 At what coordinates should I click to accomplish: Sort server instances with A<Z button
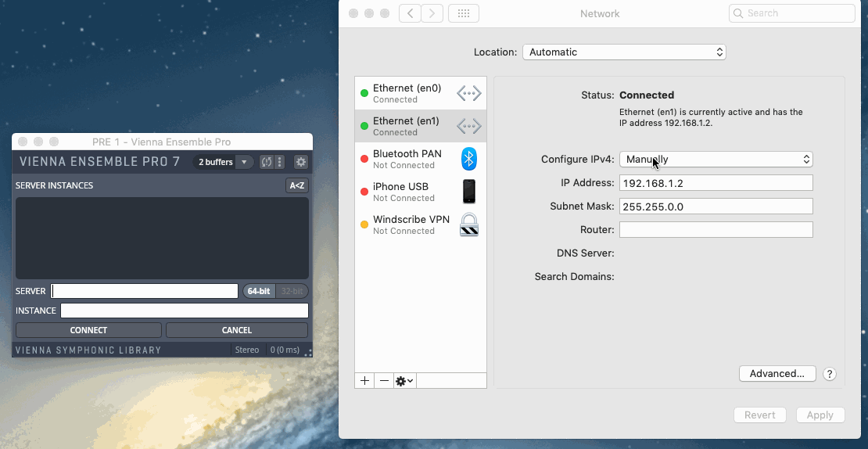pyautogui.click(x=297, y=185)
